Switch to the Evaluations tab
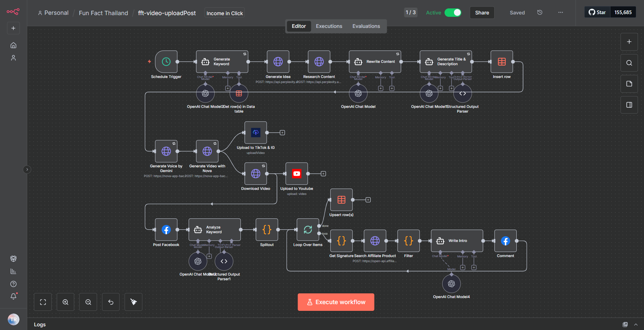The height and width of the screenshot is (330, 644). tap(366, 26)
